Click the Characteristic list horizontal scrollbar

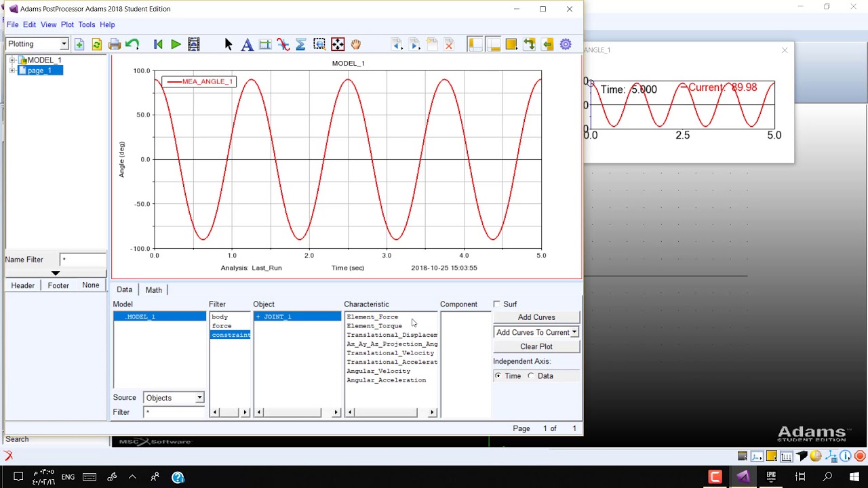point(391,412)
